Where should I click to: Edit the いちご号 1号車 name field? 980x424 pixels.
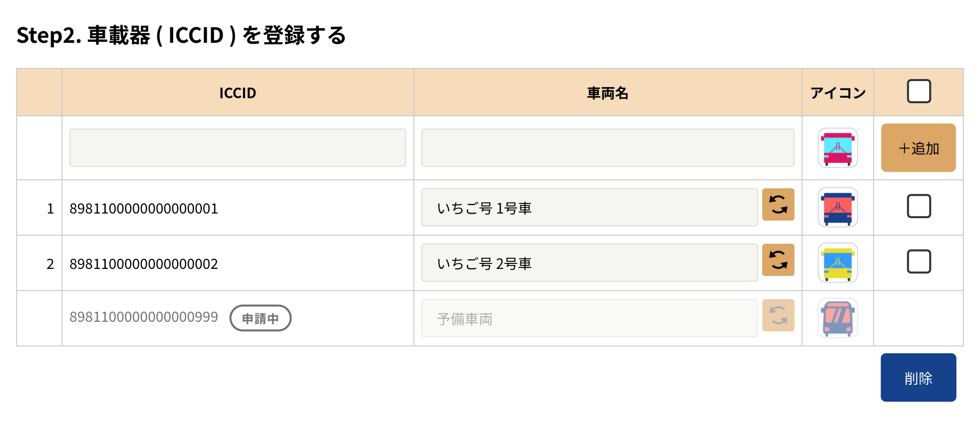pyautogui.click(x=589, y=207)
